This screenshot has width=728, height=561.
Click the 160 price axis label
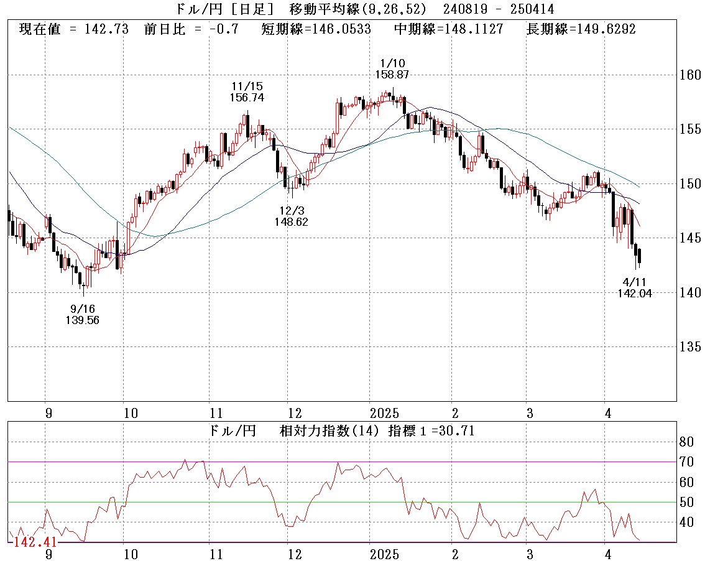pos(689,75)
